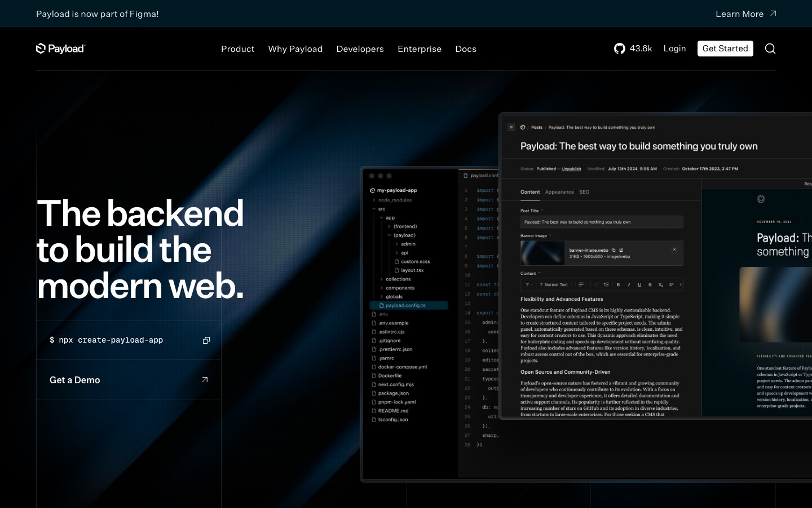
Task: Click the Login link
Action: pos(674,49)
